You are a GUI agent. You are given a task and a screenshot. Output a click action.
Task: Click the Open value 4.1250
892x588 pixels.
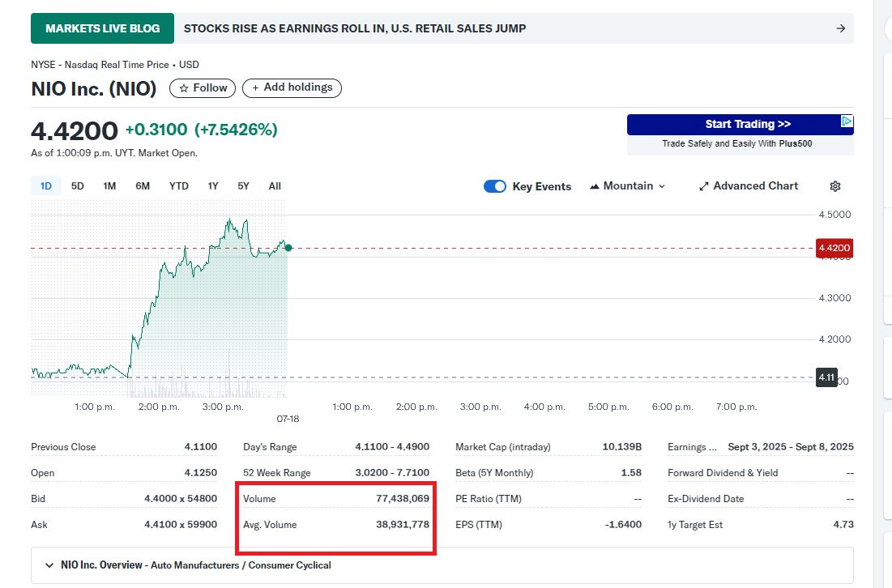pyautogui.click(x=201, y=473)
